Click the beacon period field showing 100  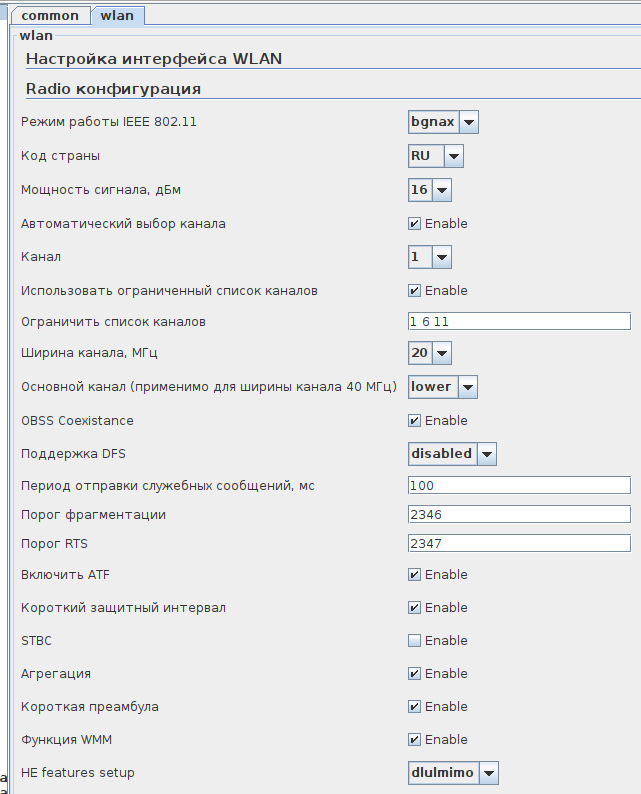click(519, 485)
